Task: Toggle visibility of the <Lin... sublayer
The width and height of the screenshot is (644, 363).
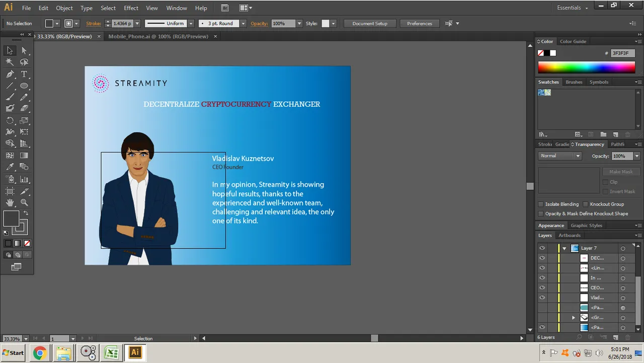Action: pyautogui.click(x=542, y=268)
